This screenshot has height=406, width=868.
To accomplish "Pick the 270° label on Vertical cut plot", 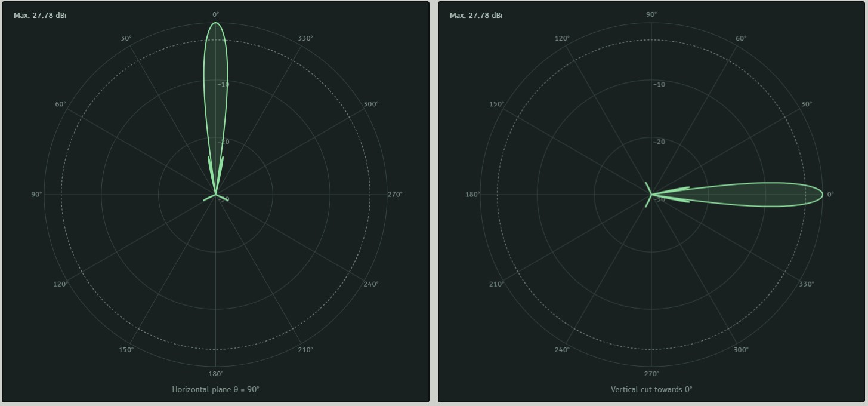I will point(651,374).
